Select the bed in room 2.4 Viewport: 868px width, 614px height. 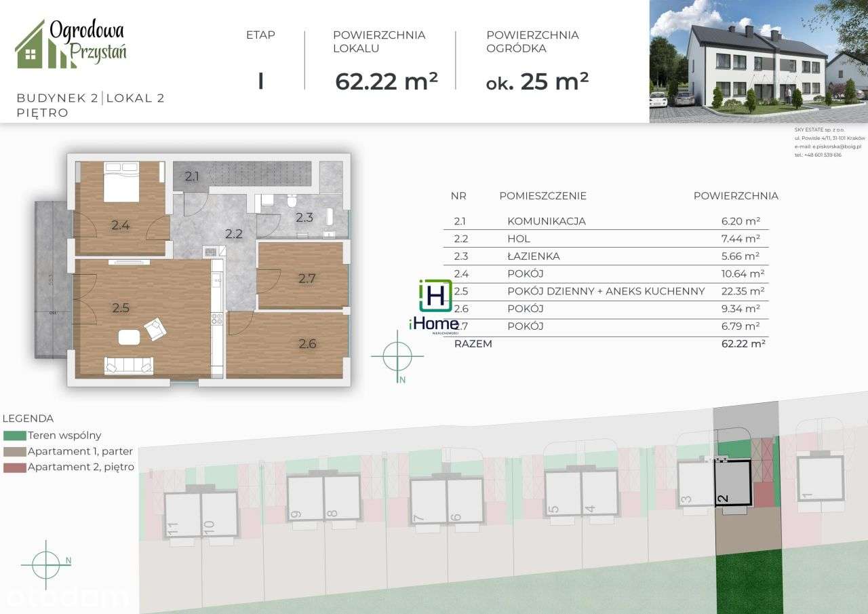click(121, 181)
